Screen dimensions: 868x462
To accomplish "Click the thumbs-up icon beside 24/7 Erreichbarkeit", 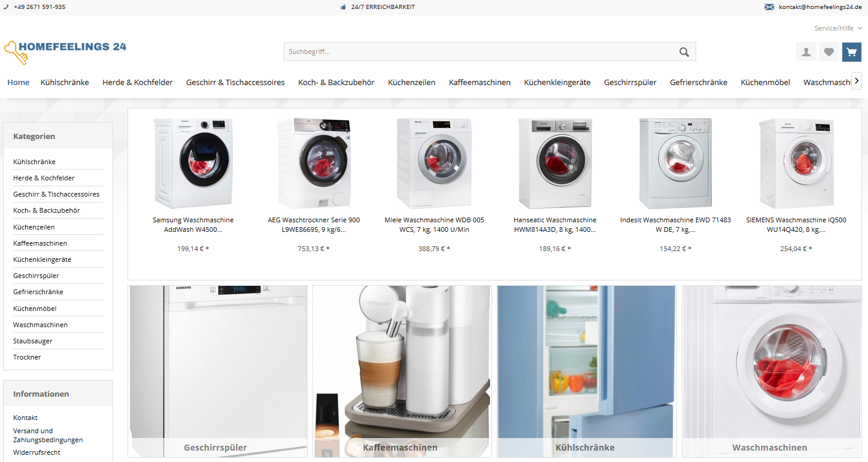I will [x=343, y=7].
